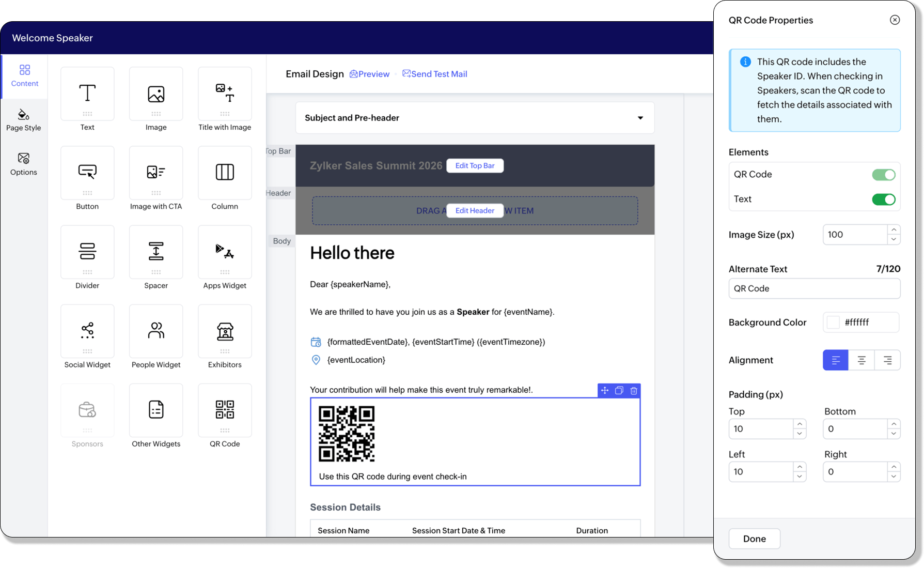Click the QR code image in the email body

pyautogui.click(x=347, y=434)
